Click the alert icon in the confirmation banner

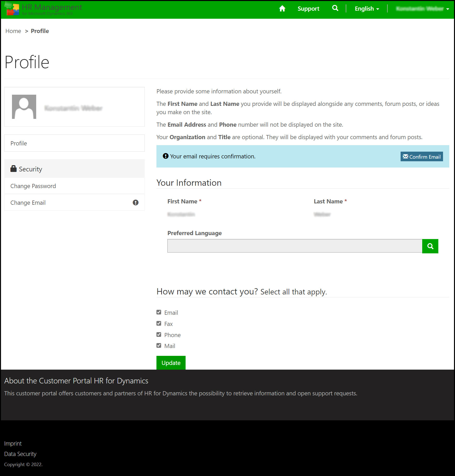166,156
